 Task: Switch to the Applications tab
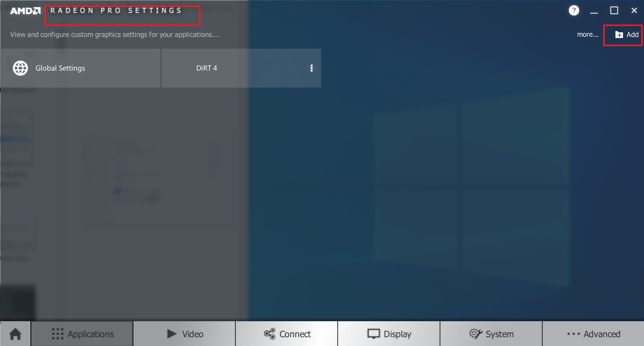pos(82,334)
